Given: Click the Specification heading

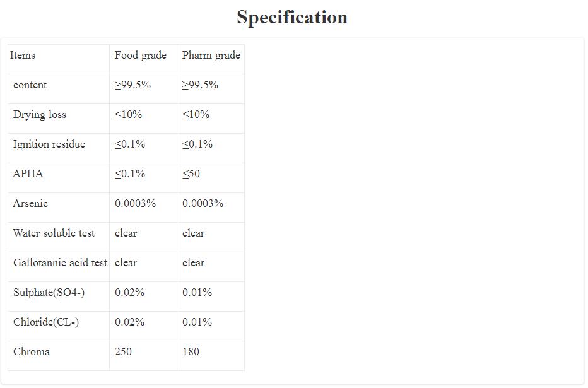Looking at the screenshot, I should click(292, 17).
